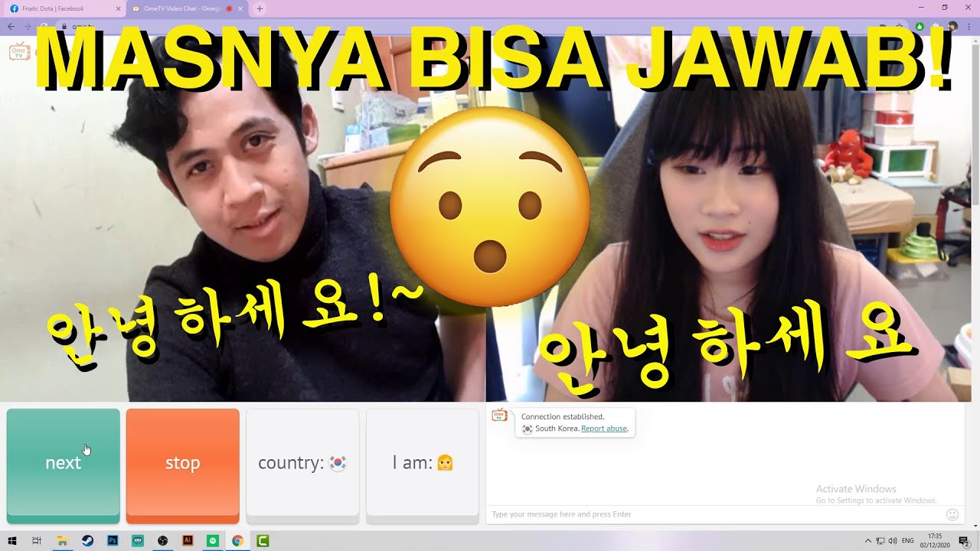Open the Windows Start menu

click(x=12, y=541)
